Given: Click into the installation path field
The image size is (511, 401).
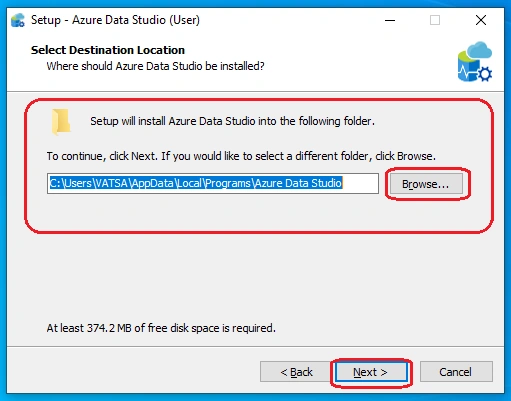Looking at the screenshot, I should [213, 183].
